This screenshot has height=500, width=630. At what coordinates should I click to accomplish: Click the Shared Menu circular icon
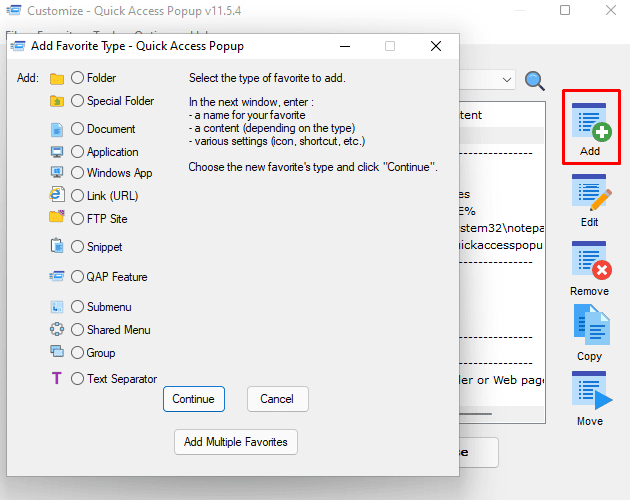tap(57, 329)
